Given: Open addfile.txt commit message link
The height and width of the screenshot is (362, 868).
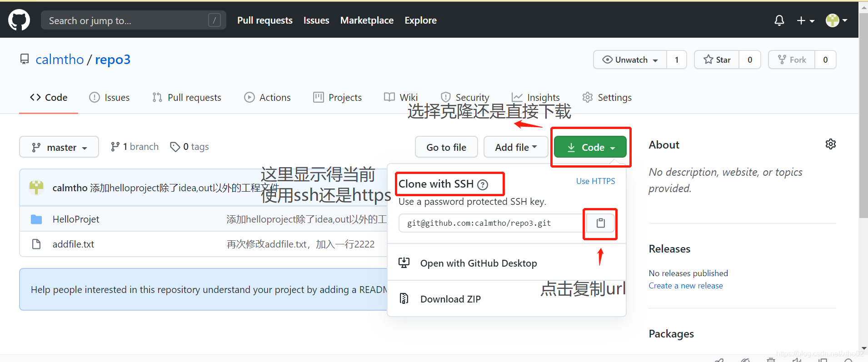Looking at the screenshot, I should 300,244.
